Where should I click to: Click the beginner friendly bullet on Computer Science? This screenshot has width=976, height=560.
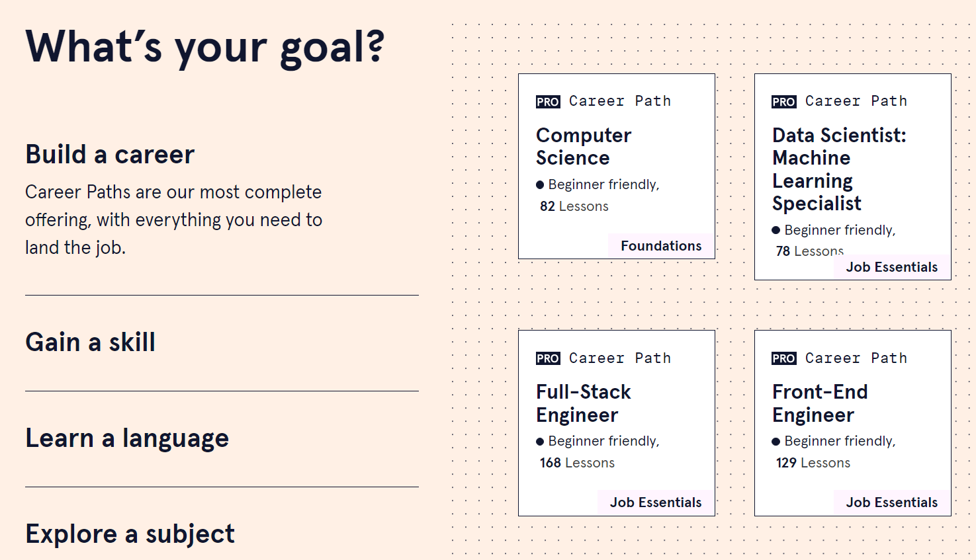[541, 184]
